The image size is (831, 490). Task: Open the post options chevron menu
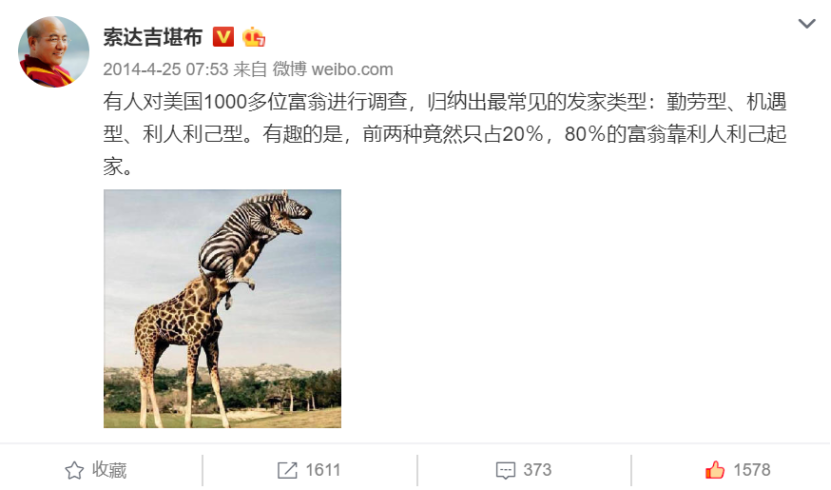(x=807, y=24)
